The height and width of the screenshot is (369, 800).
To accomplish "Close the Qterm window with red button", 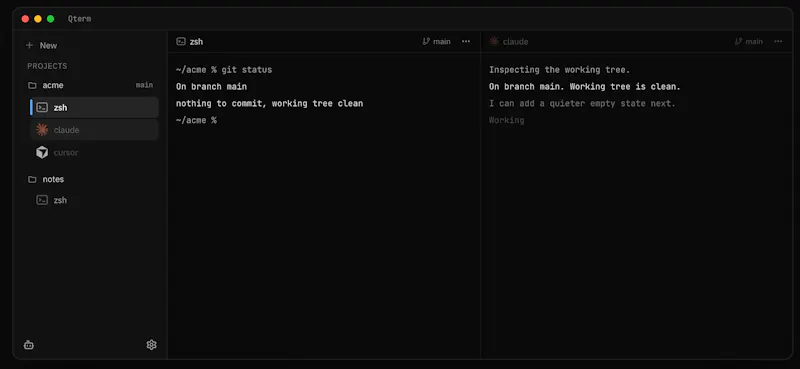I will point(25,19).
